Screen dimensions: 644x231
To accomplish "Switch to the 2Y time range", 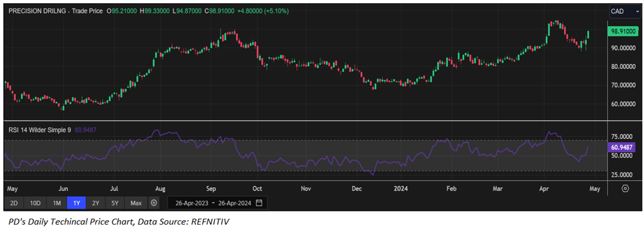I will [96, 203].
